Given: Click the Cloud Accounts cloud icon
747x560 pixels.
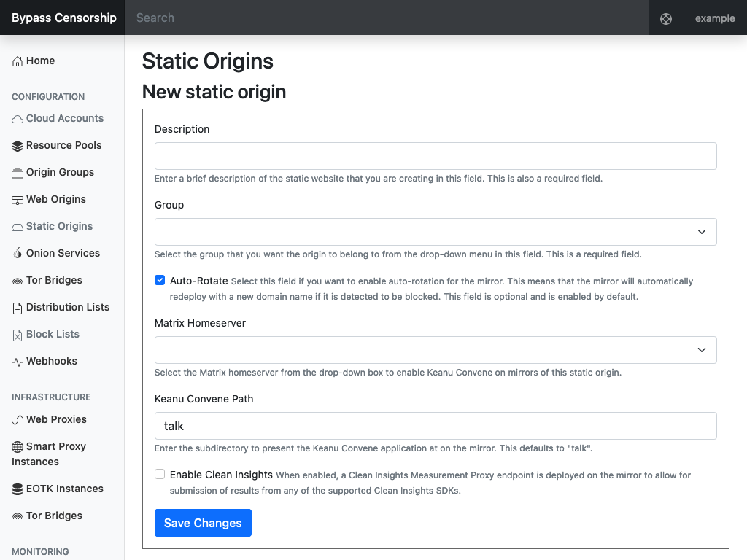Looking at the screenshot, I should coord(18,119).
